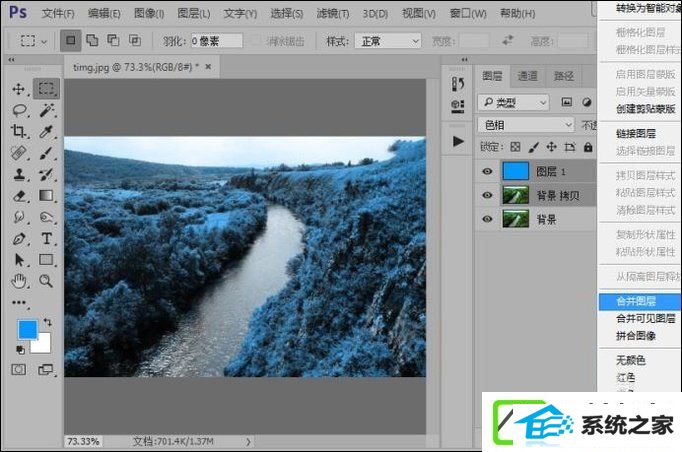Viewport: 682px width, 452px height.
Task: Hide the 图层 1 layer
Action: [x=487, y=171]
